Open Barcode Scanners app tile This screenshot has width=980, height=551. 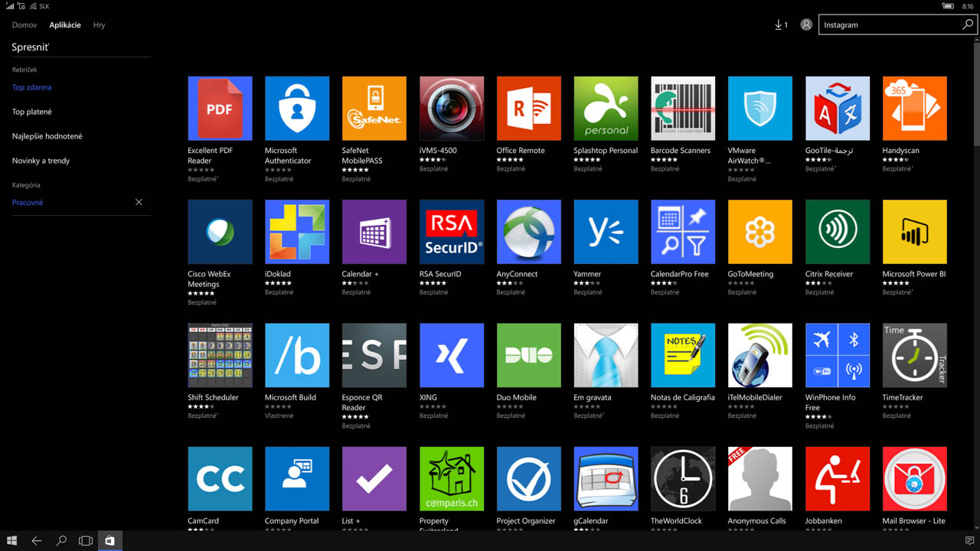pyautogui.click(x=683, y=108)
